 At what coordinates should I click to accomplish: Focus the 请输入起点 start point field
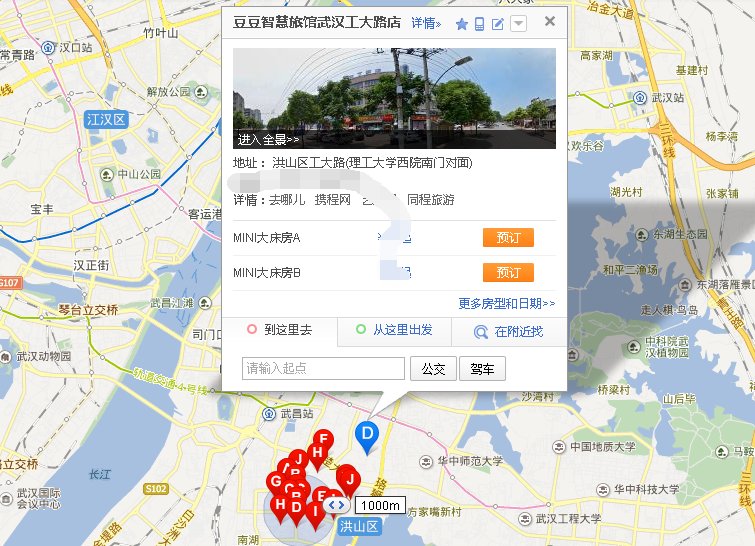[323, 368]
